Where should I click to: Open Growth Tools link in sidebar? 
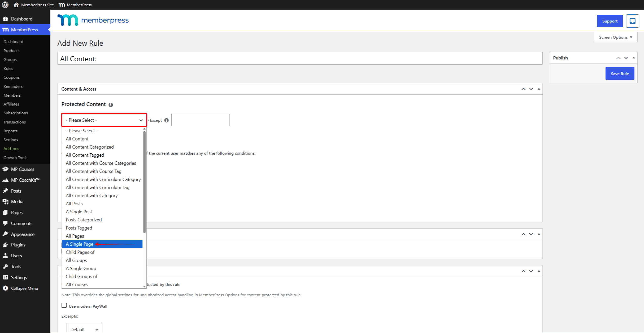point(15,158)
